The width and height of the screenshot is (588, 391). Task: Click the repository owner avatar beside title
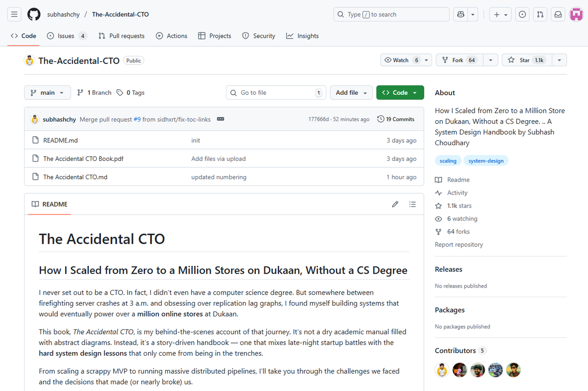30,61
